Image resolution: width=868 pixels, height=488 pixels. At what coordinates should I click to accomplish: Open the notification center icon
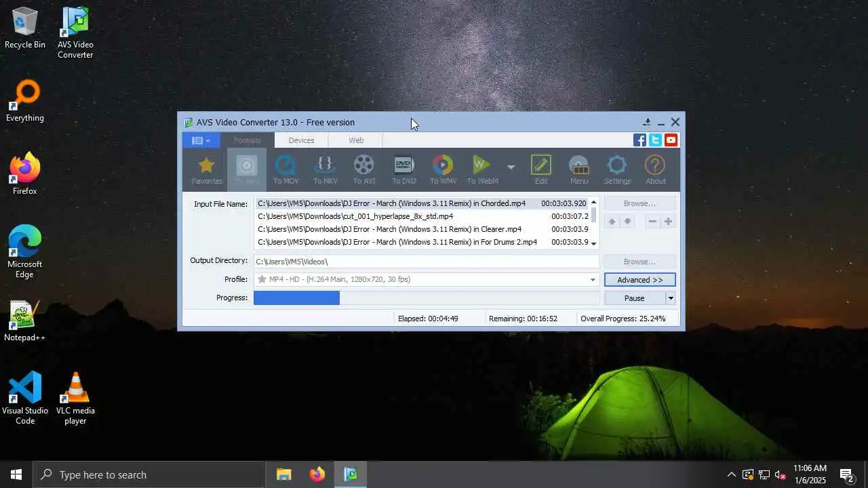847,474
